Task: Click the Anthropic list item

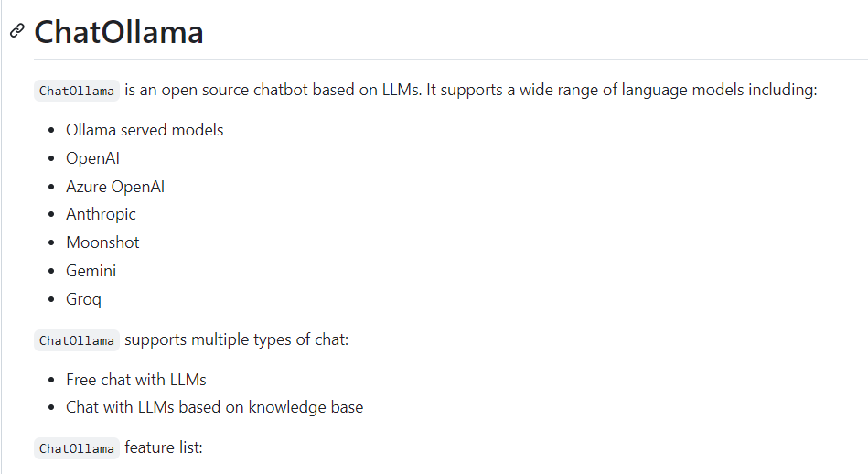Action: click(101, 214)
